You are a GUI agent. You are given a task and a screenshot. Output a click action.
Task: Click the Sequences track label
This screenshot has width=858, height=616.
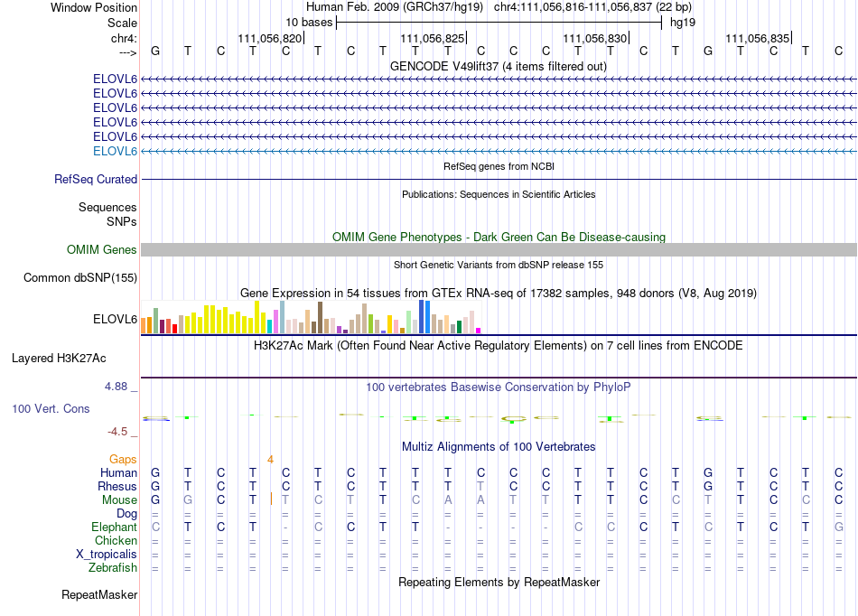(107, 207)
